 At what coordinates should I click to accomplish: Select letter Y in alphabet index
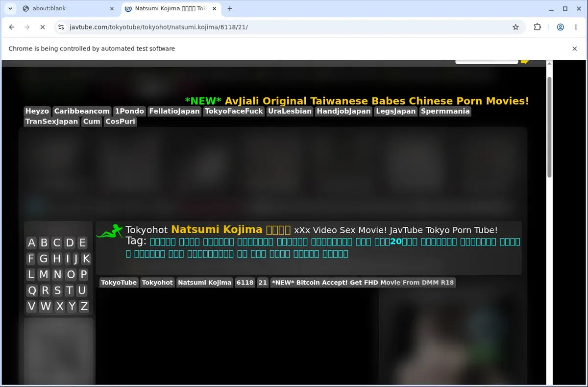(x=72, y=306)
